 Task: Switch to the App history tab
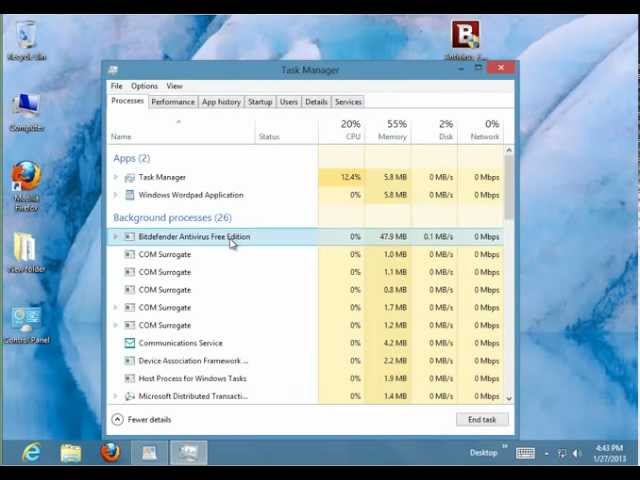pos(221,102)
